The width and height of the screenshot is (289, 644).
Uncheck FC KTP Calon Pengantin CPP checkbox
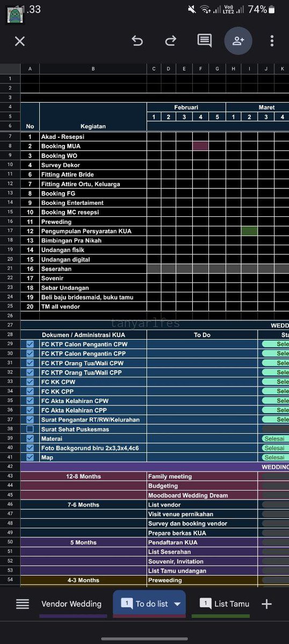point(30,354)
